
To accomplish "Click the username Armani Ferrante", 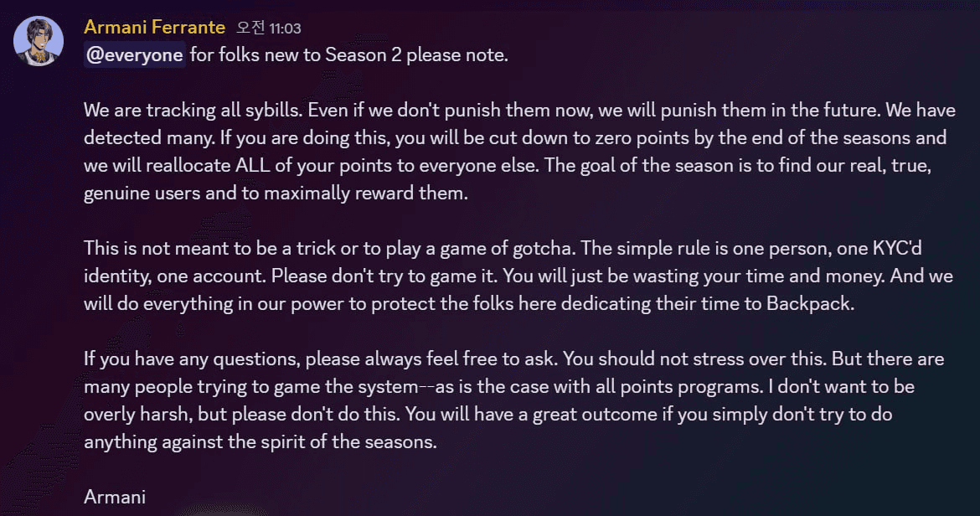I will (x=154, y=28).
